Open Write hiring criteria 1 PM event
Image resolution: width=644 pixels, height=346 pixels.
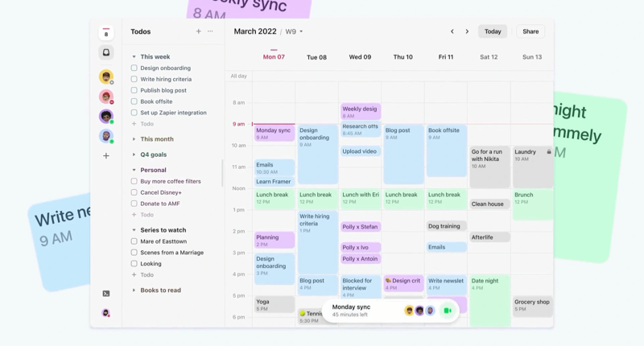point(317,242)
